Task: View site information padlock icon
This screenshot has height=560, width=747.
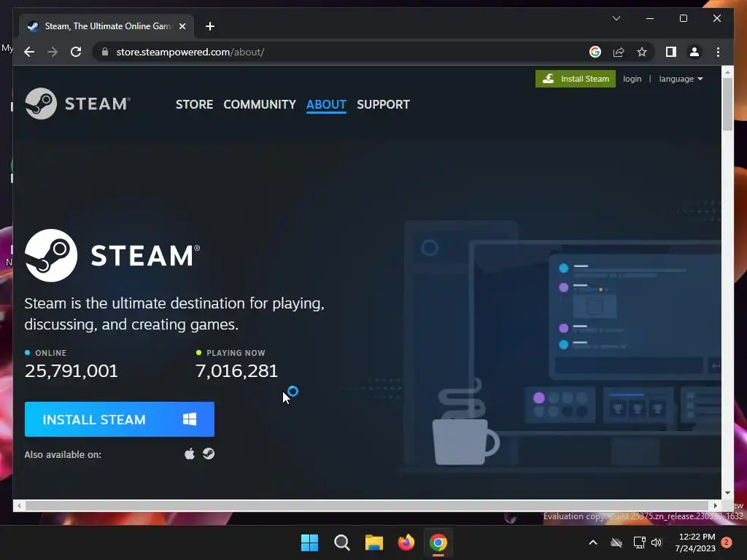Action: (105, 52)
